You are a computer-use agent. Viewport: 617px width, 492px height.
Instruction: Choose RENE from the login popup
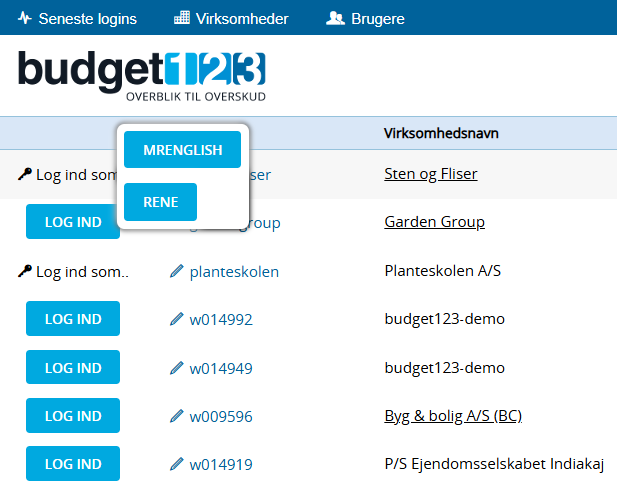pos(160,202)
